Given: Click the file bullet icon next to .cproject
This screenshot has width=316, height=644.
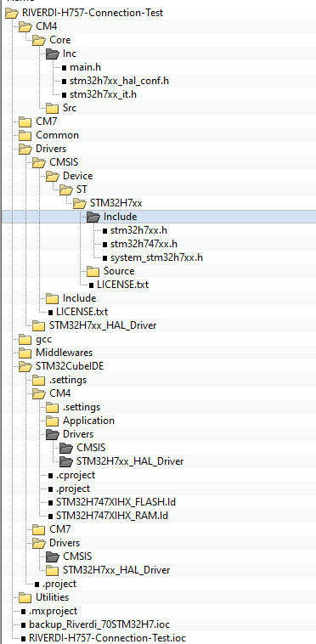Looking at the screenshot, I should click(x=50, y=475).
